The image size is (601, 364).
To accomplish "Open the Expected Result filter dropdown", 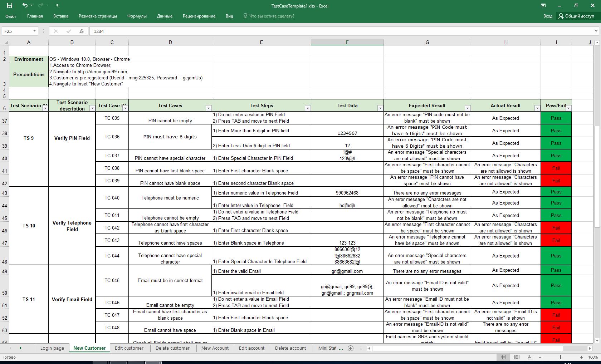I will 468,108.
